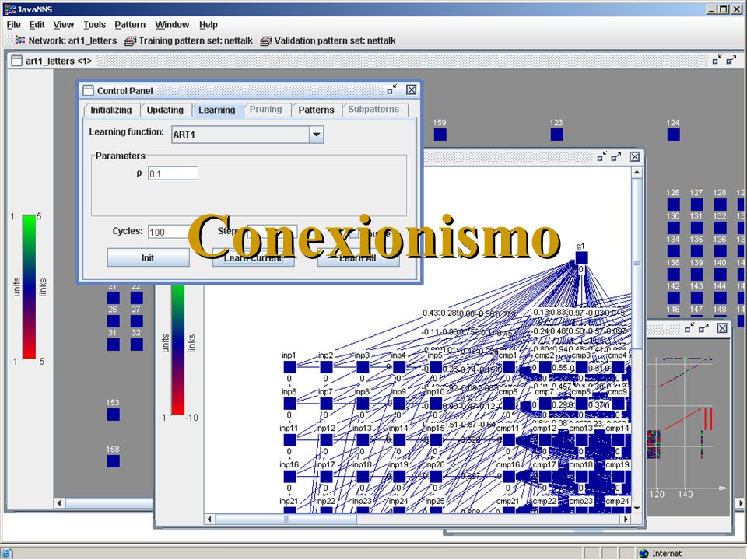This screenshot has width=747, height=560.
Task: Click the art1_letters units/links color scale (1 to -1)
Action: coord(29,287)
